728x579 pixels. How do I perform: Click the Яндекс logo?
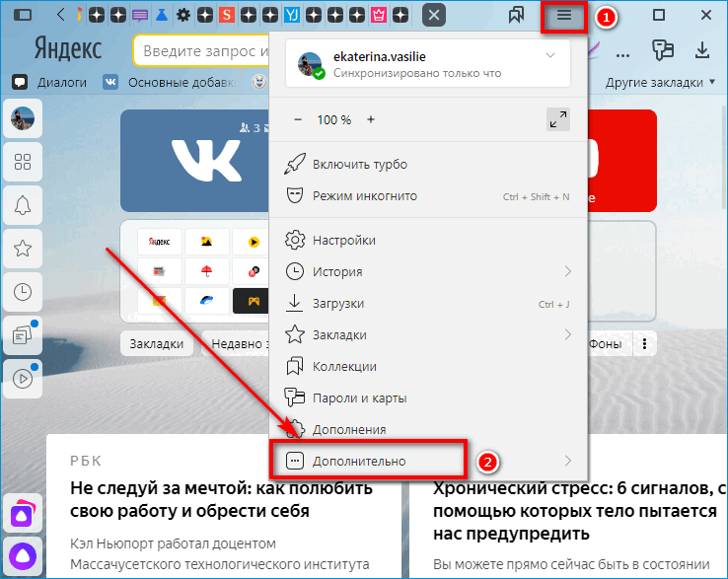tap(68, 49)
